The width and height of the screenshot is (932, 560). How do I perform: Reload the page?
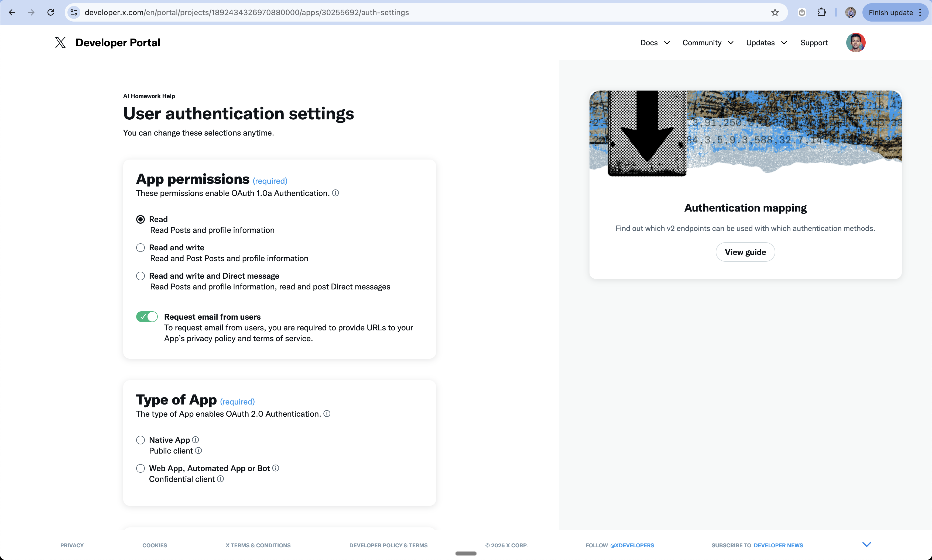[51, 12]
